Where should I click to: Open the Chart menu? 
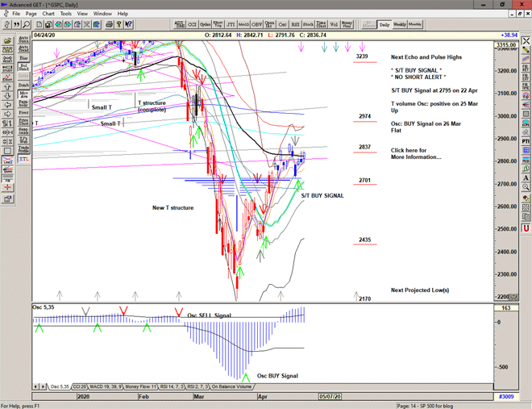tap(48, 14)
